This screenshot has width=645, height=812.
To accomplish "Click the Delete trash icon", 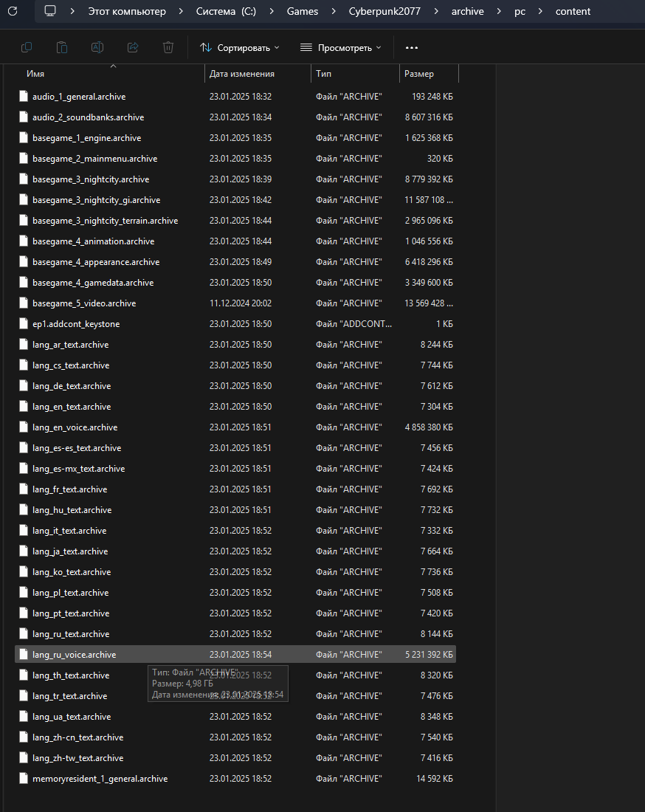I will point(168,48).
